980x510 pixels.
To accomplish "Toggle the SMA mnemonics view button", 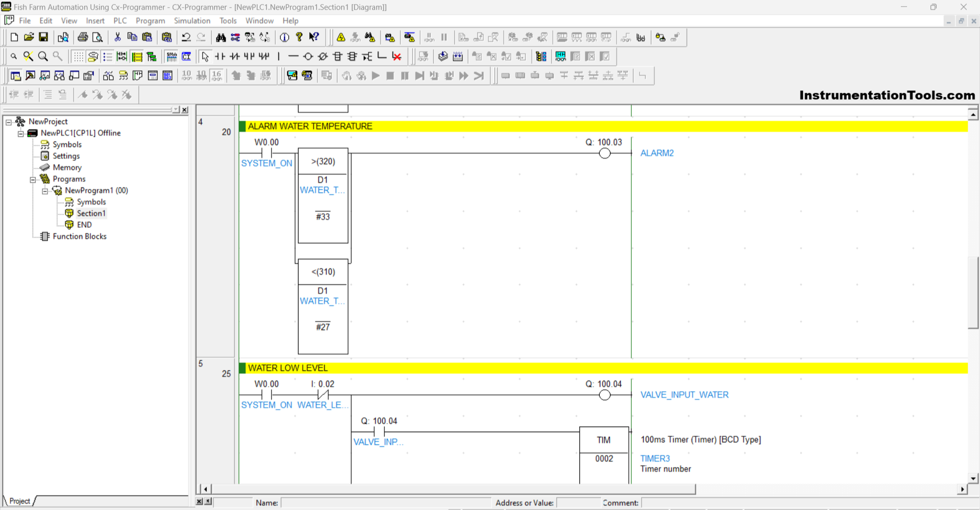I will [172, 57].
